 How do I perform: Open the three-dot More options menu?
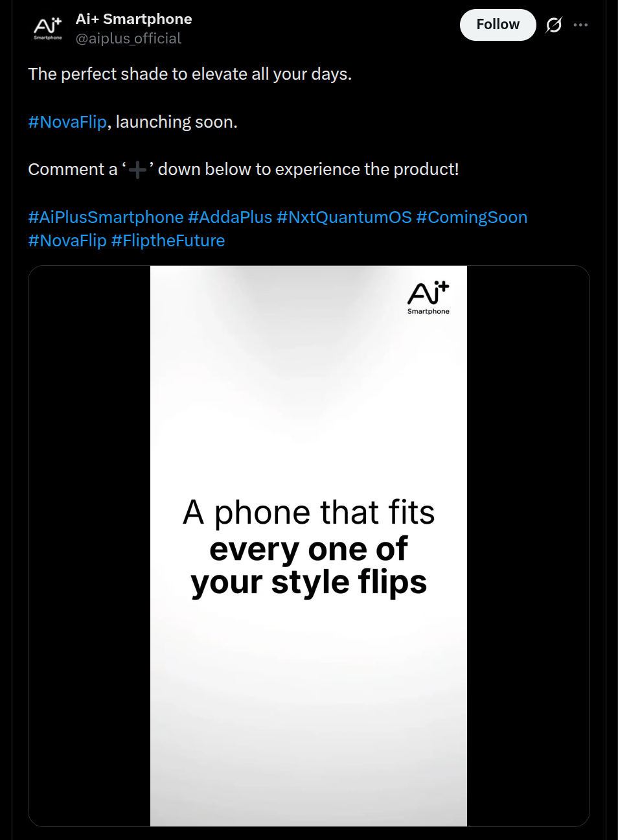click(580, 25)
